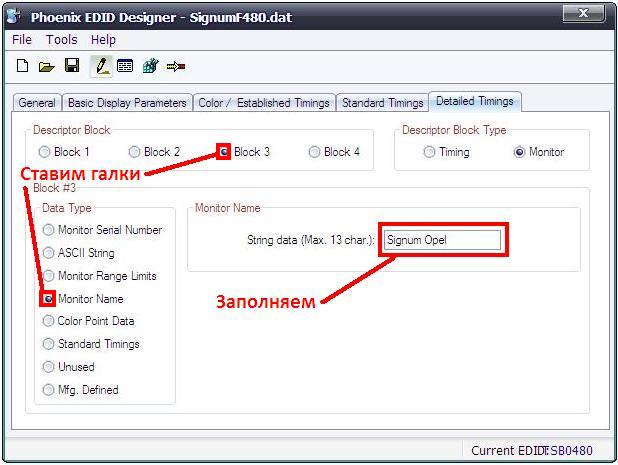Click the arrow connector toolbar icon
The image size is (618, 465).
point(176,66)
